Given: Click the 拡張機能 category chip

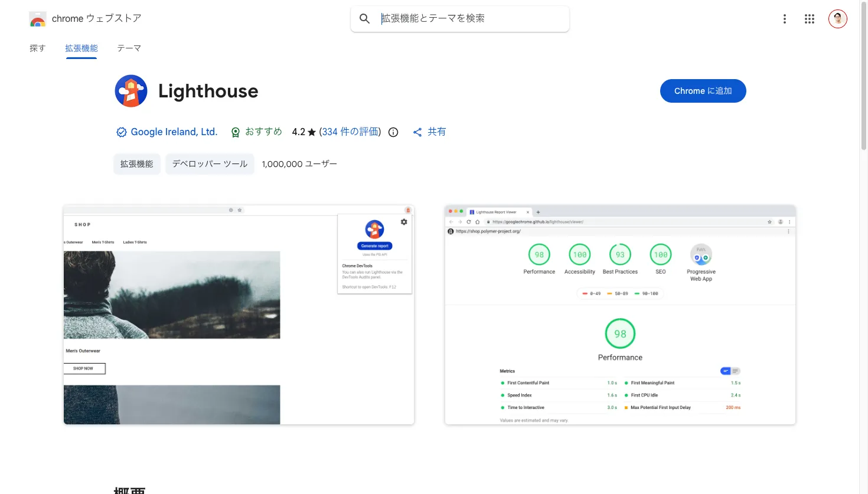Looking at the screenshot, I should (x=137, y=164).
